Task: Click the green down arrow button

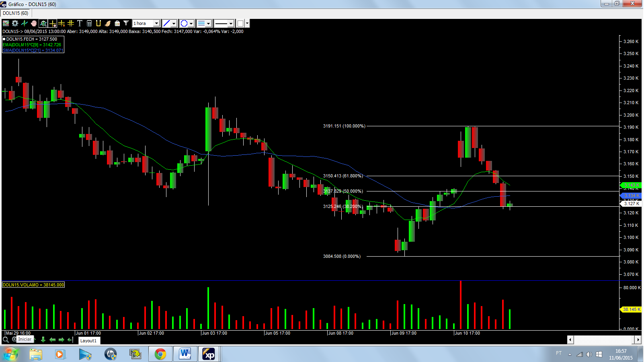Action: [x=43, y=340]
